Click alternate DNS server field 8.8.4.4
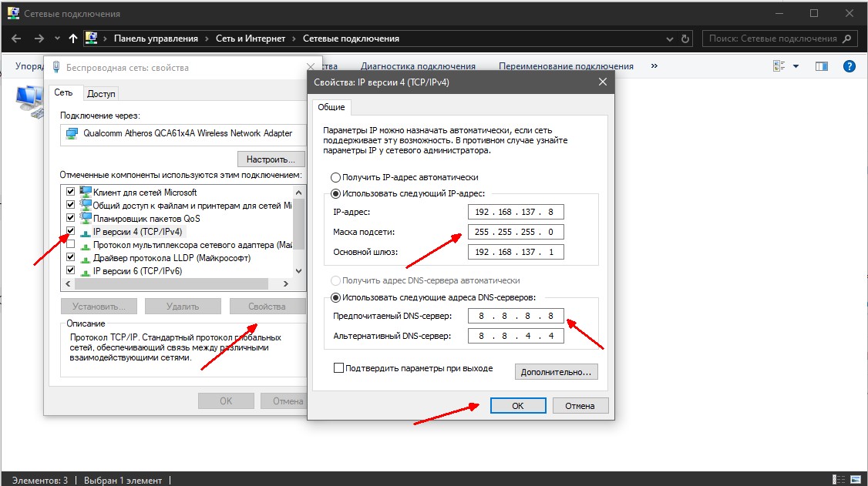This screenshot has height=486, width=868. click(516, 336)
